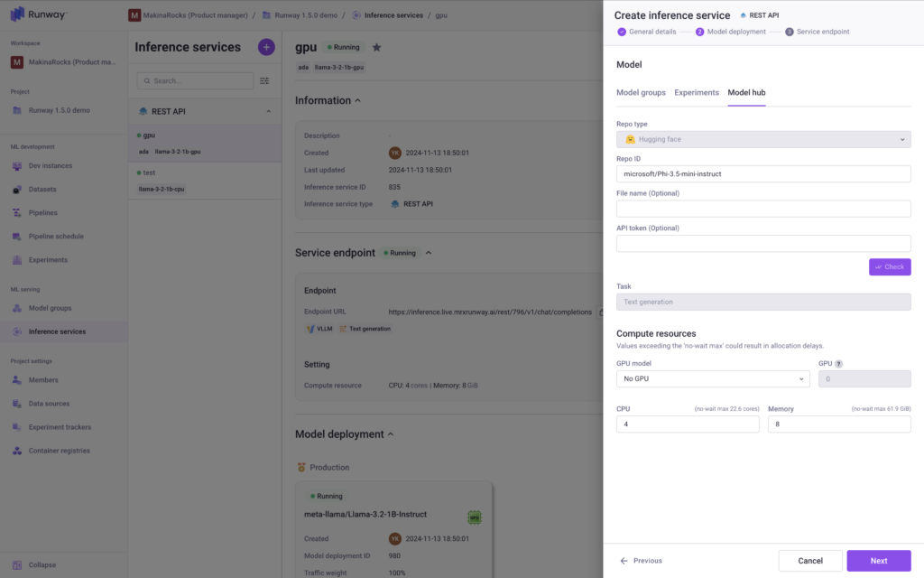Image resolution: width=924 pixels, height=578 pixels.
Task: Open the Experiment trackers page
Action: click(x=60, y=427)
